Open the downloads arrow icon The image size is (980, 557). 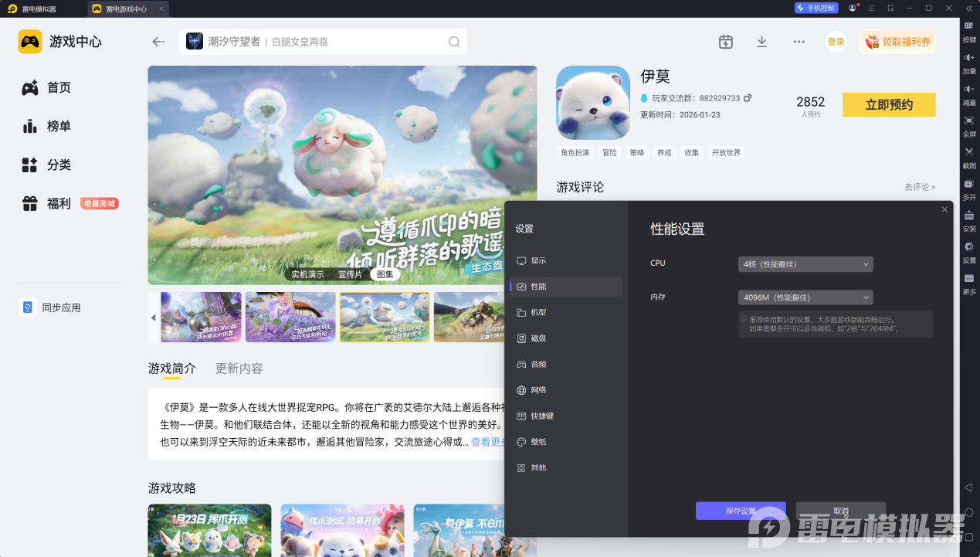pyautogui.click(x=761, y=42)
